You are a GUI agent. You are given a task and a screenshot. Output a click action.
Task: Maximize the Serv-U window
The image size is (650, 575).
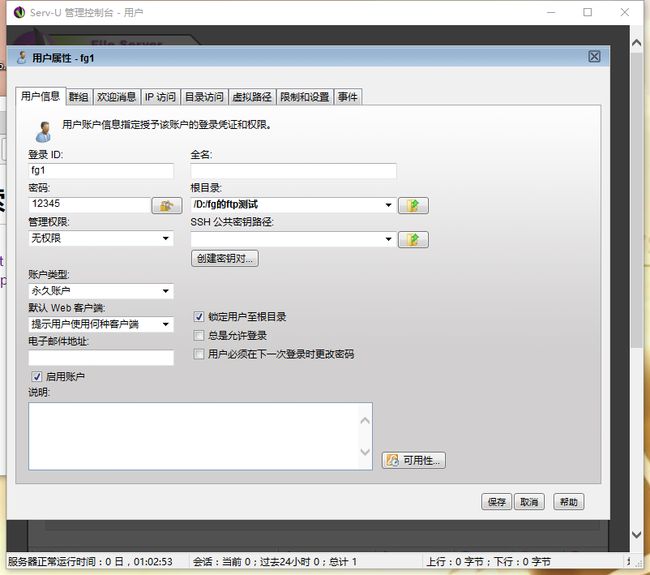tap(587, 12)
